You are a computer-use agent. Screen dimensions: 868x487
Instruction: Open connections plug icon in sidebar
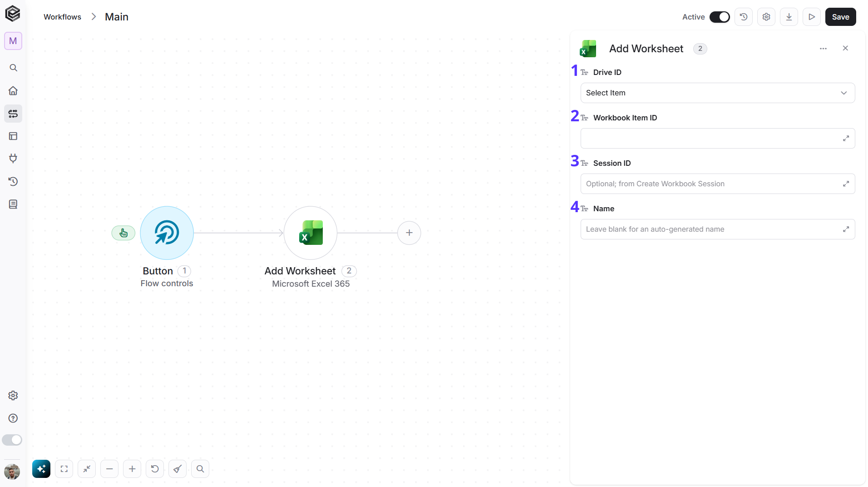coord(13,159)
